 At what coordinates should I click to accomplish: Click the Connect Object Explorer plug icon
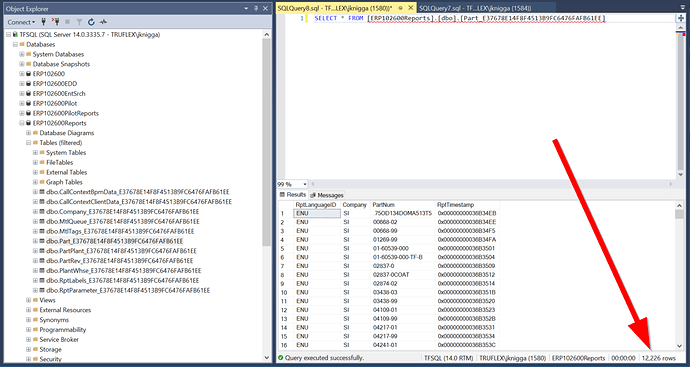tap(44, 22)
